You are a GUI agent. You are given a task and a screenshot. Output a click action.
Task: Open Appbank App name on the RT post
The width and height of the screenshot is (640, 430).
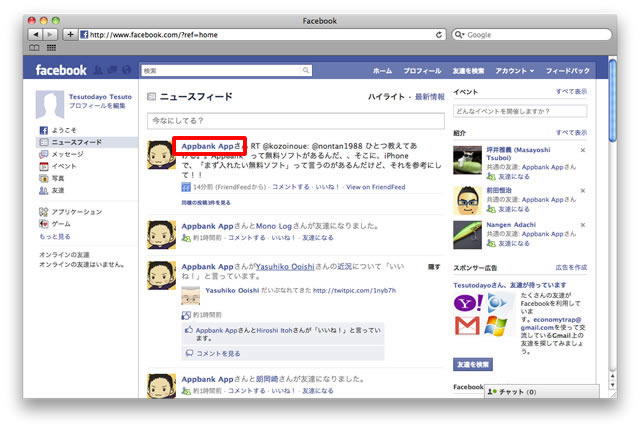pos(207,146)
